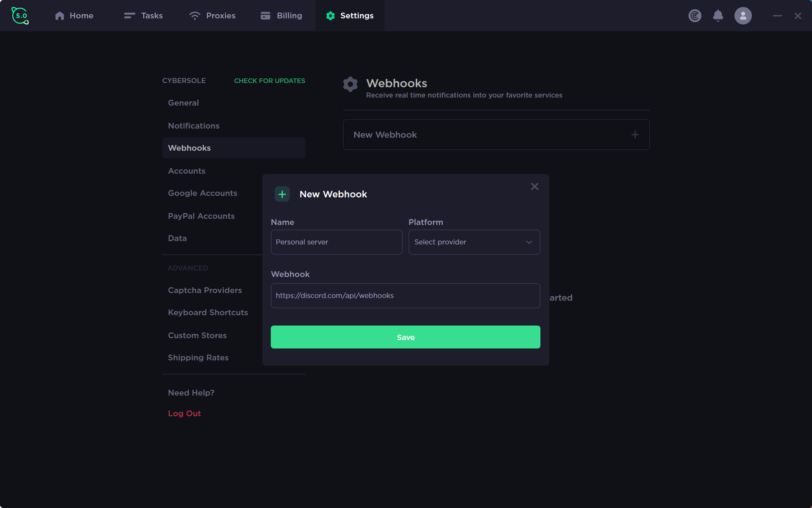
Task: Click the plus icon in New Webhook row
Action: pyautogui.click(x=635, y=135)
